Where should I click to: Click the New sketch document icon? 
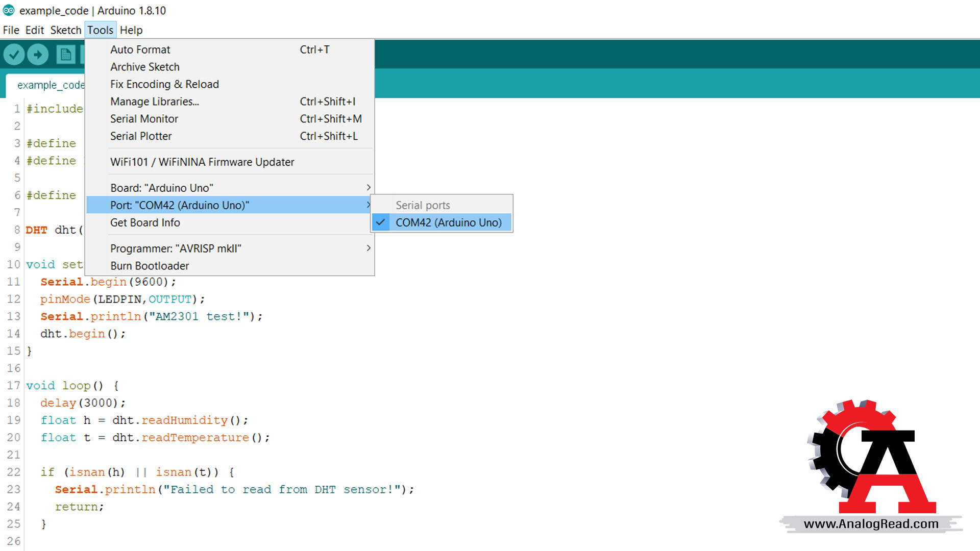65,54
